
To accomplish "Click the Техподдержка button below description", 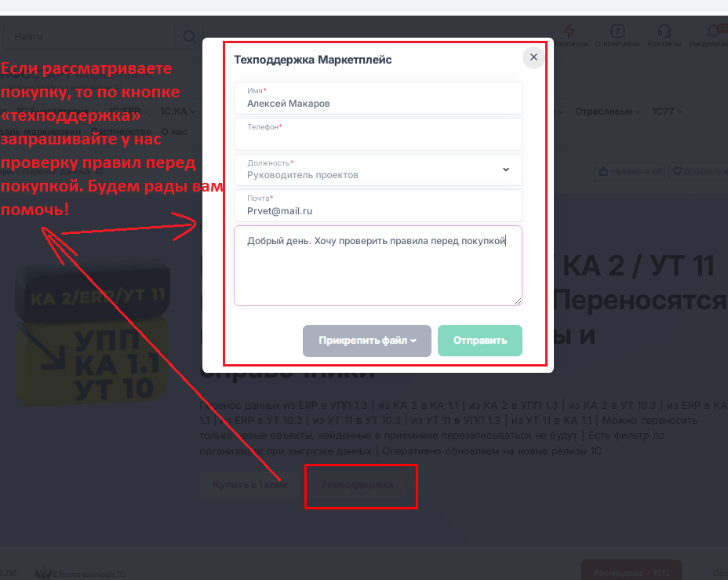I will (357, 485).
